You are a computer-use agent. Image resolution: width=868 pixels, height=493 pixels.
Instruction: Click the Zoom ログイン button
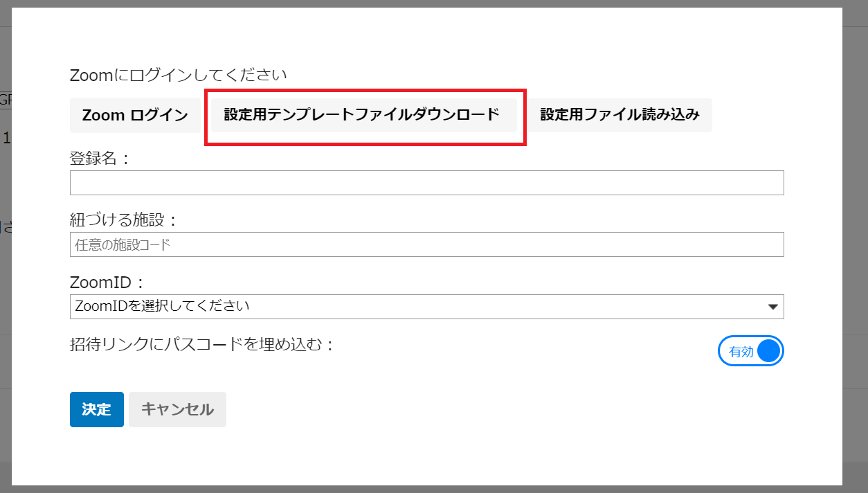(135, 115)
